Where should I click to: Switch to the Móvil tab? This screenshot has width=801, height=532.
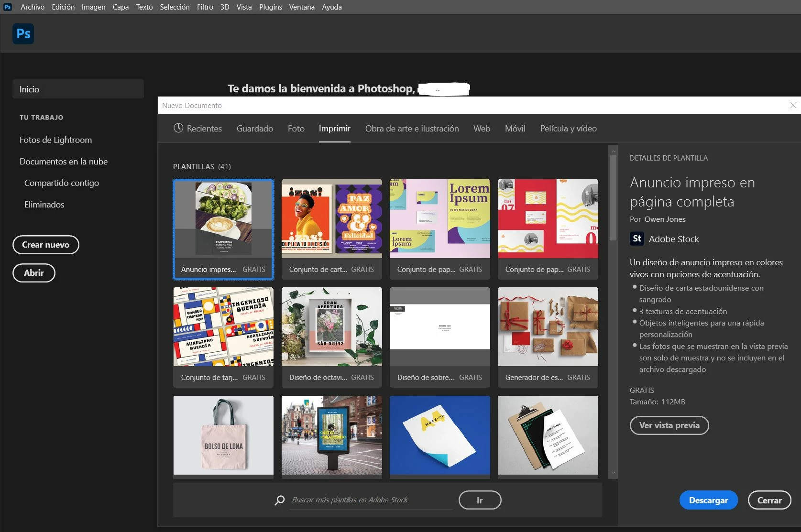click(x=515, y=128)
